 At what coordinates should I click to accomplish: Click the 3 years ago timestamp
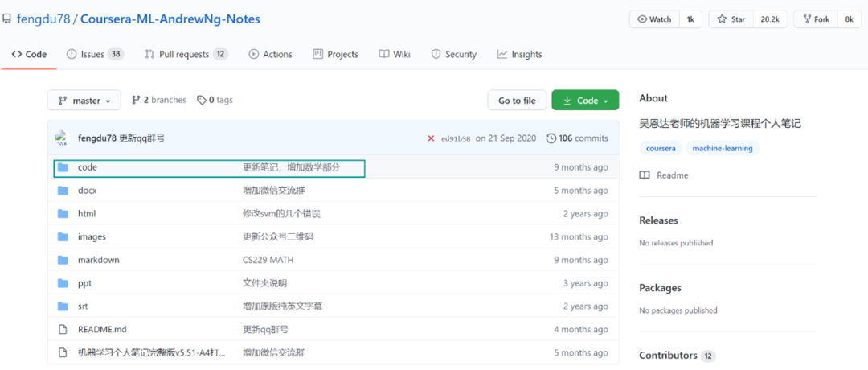[x=586, y=283]
